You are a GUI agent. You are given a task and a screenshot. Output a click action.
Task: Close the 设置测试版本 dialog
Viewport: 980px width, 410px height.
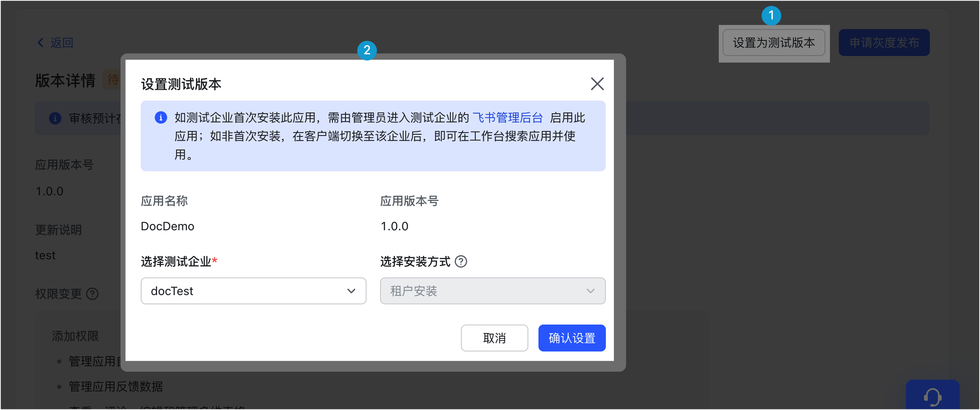597,84
